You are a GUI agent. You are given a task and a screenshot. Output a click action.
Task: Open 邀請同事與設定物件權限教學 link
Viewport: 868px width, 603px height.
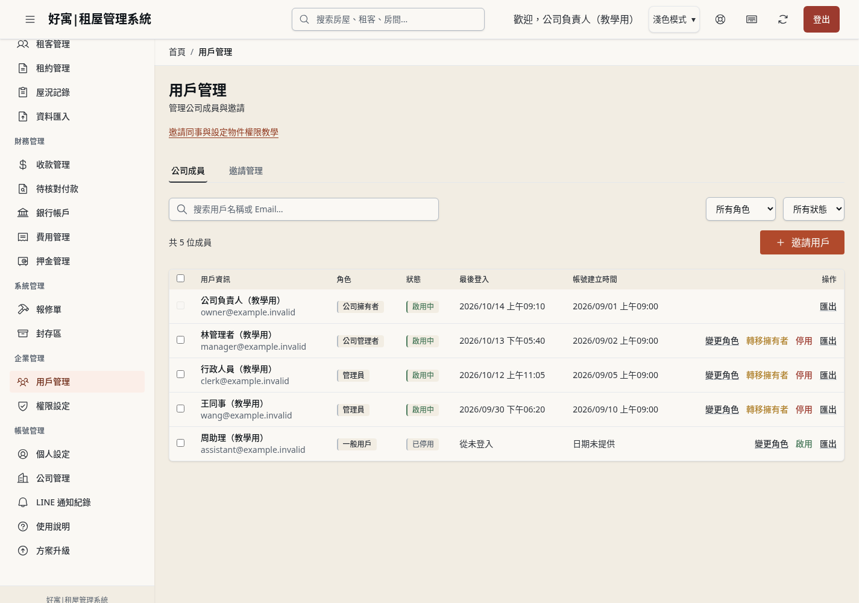pos(224,132)
